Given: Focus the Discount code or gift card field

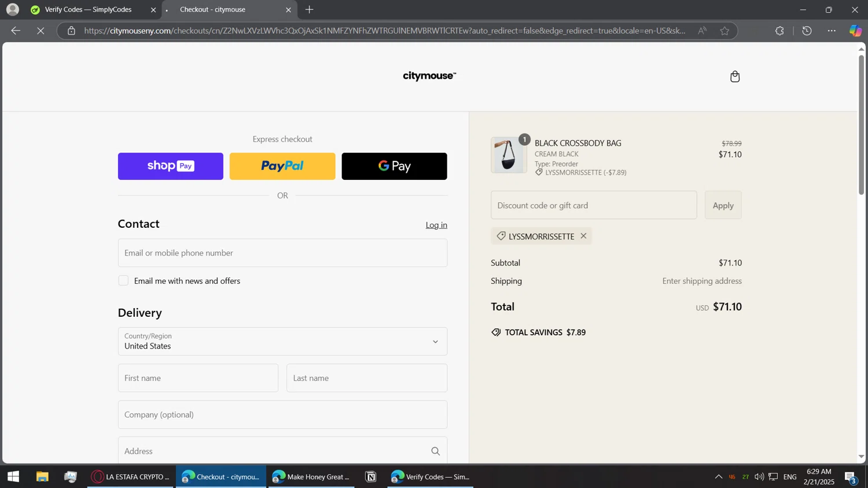Looking at the screenshot, I should (594, 205).
